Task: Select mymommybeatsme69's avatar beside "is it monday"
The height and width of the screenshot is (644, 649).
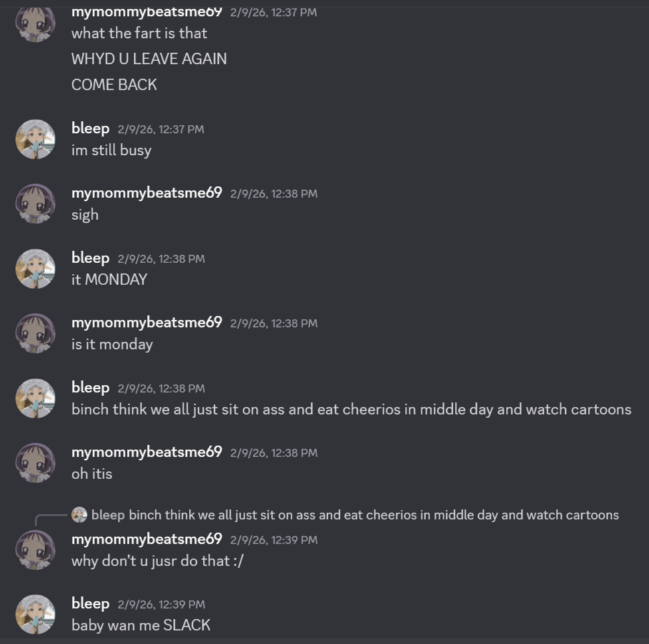Action: [35, 334]
